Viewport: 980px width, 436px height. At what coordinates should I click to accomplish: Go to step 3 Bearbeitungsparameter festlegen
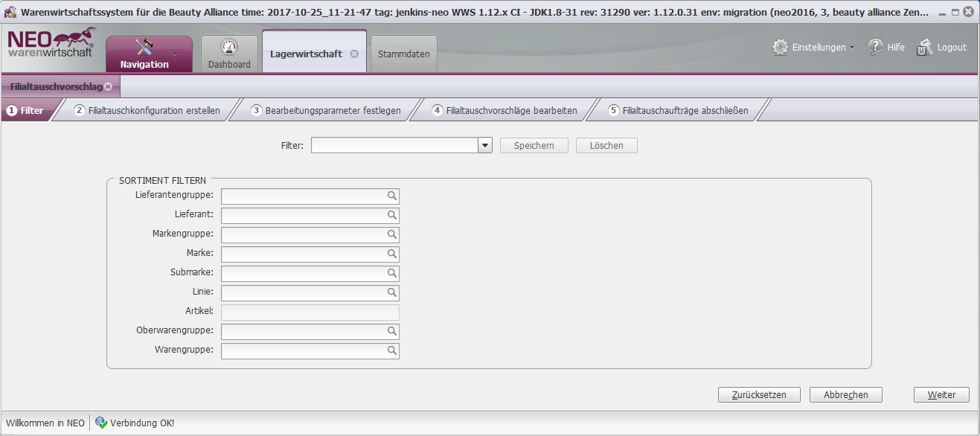tap(326, 110)
